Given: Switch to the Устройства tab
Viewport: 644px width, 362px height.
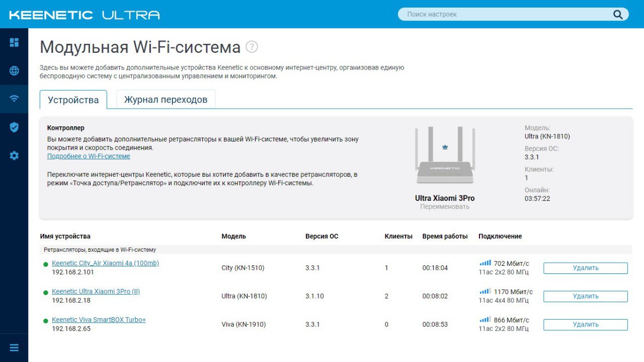Looking at the screenshot, I should [x=73, y=100].
